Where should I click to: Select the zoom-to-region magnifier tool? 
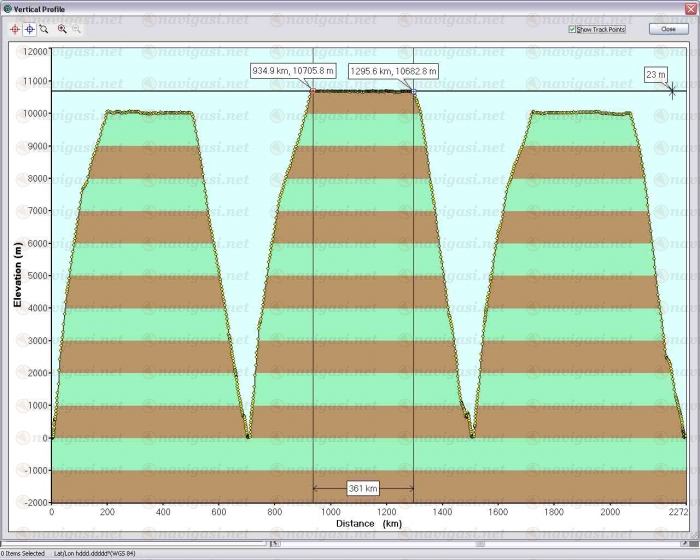point(44,30)
